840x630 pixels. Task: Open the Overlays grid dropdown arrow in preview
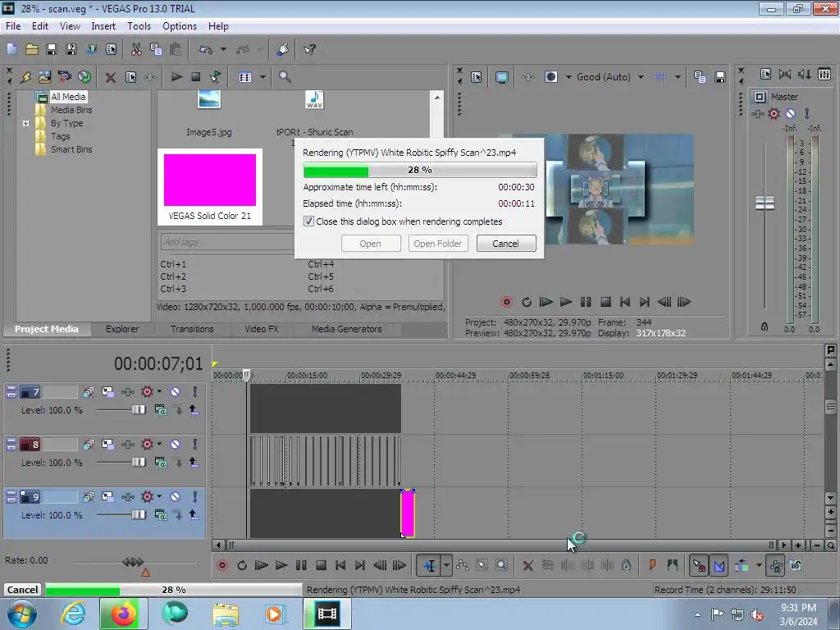coord(678,77)
